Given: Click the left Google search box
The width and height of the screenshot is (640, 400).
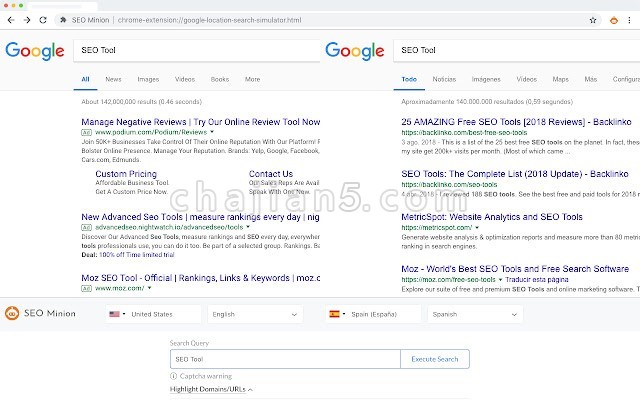Looking at the screenshot, I should (x=197, y=51).
